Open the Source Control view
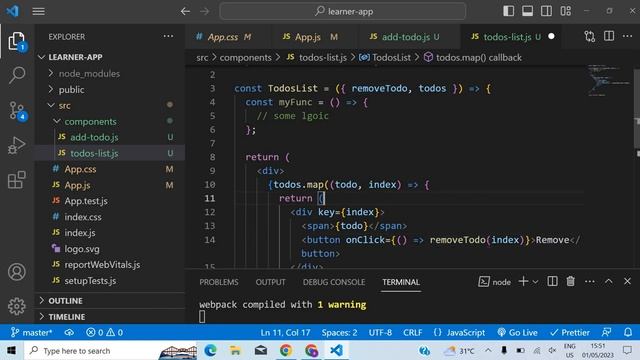The height and width of the screenshot is (360, 640). click(17, 111)
